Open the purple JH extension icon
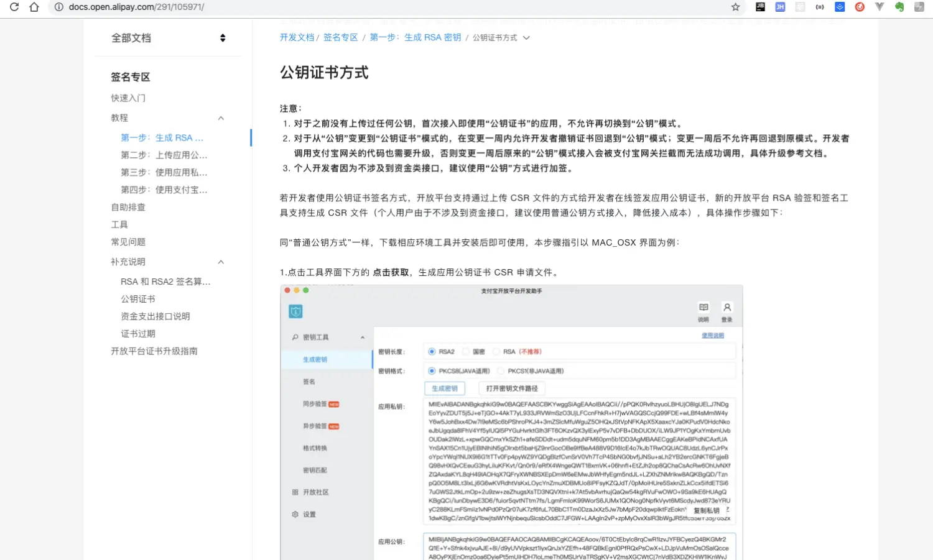The image size is (933, 560). pyautogui.click(x=780, y=7)
